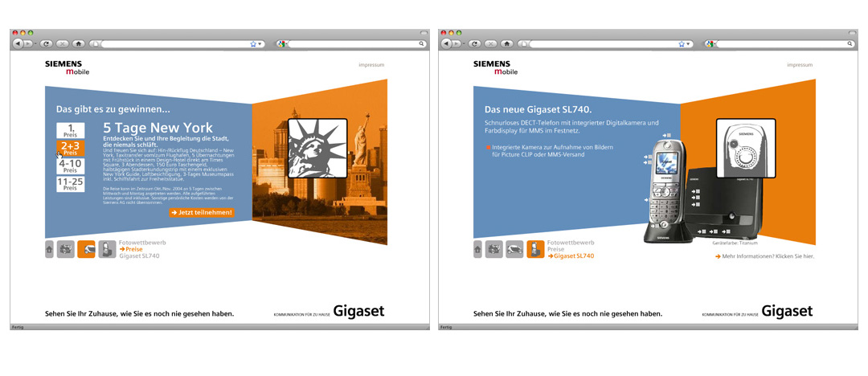Open 'Fotowettbewerb' link in right window
Image resolution: width=868 pixels, height=376 pixels.
(x=571, y=243)
